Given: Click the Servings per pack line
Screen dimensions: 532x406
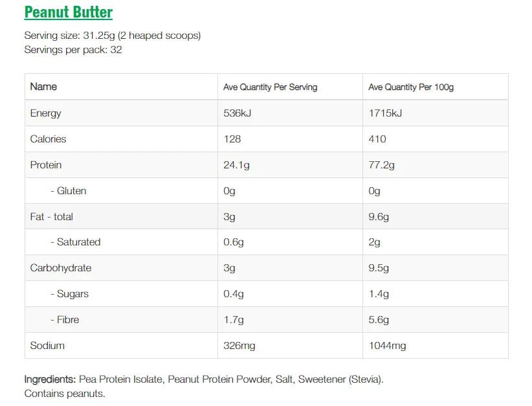Looking at the screenshot, I should point(73,50).
